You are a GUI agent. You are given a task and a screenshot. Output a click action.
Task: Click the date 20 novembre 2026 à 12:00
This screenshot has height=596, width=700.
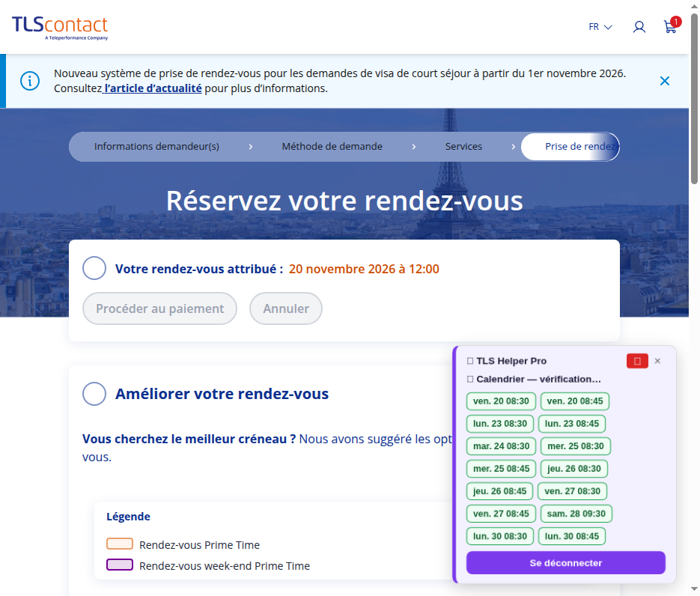click(x=364, y=269)
